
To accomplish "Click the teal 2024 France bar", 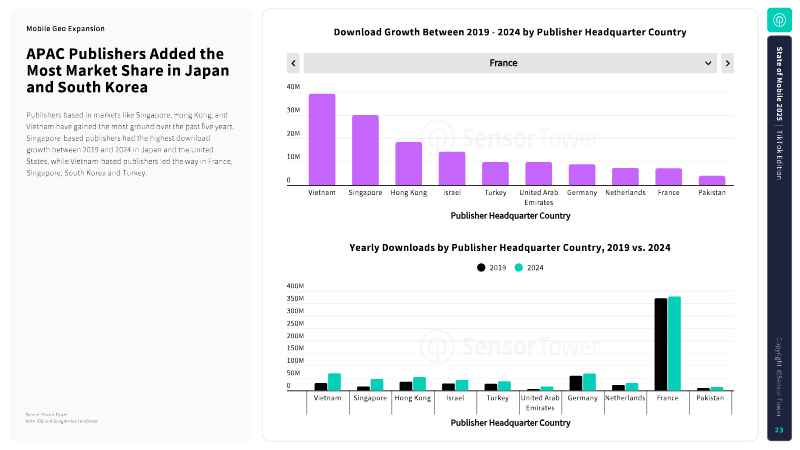I will (x=674, y=343).
